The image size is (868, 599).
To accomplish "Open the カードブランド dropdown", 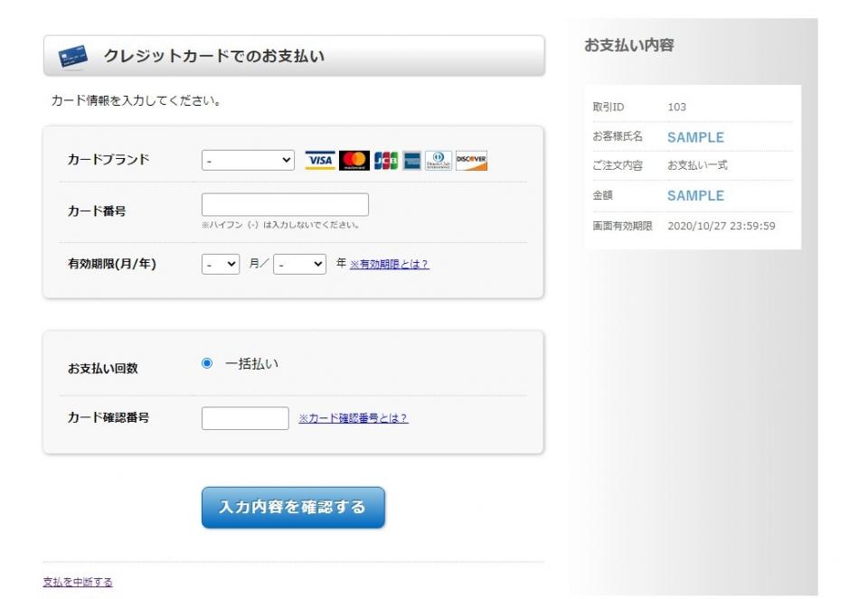I will 249,161.
